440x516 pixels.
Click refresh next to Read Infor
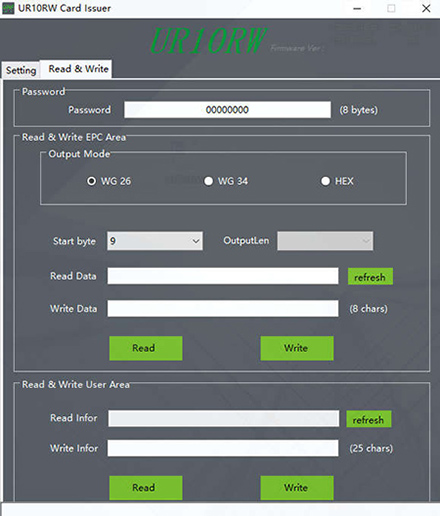pos(369,419)
